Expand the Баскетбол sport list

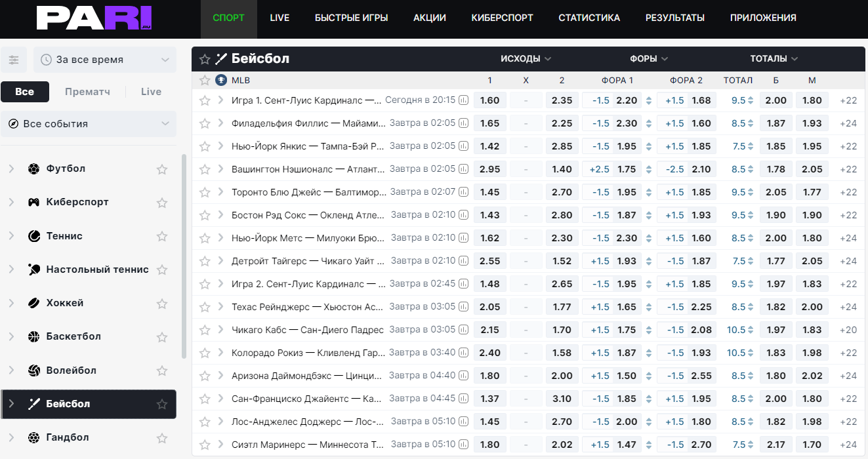coord(11,336)
